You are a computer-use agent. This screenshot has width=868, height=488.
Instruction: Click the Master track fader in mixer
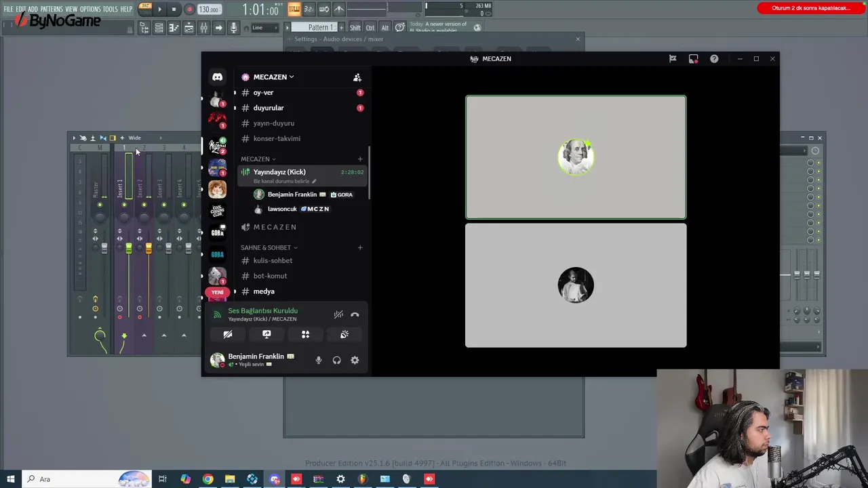coord(104,249)
